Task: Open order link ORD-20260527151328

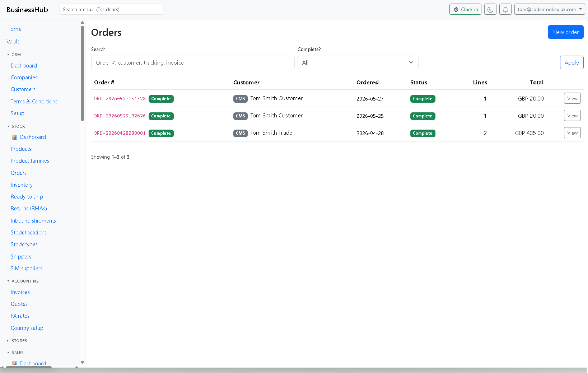Action: (120, 99)
